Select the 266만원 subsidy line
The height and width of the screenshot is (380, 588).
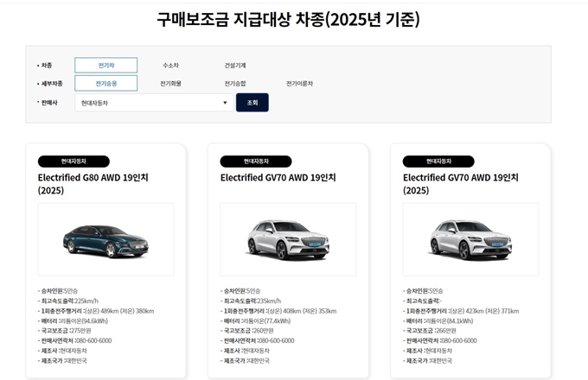tap(430, 331)
